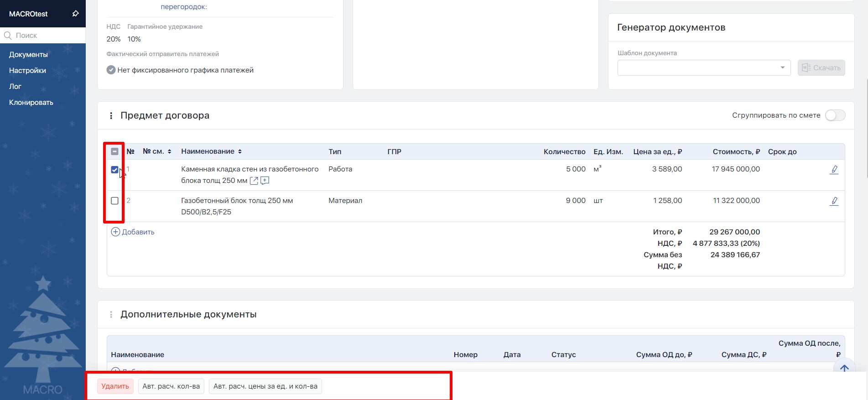This screenshot has height=400, width=868.
Task: Click Добавить to add a contract item
Action: point(133,232)
